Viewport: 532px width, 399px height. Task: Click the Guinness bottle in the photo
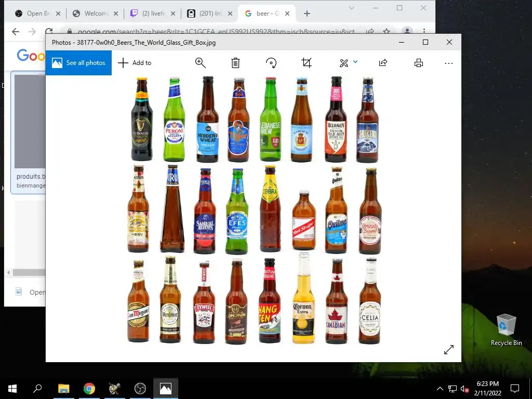click(x=141, y=119)
